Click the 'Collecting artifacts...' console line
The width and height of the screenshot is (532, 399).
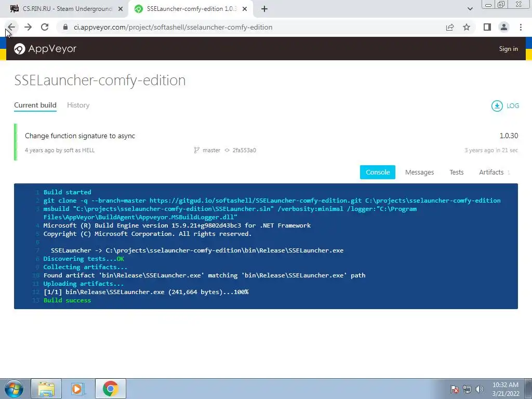[x=85, y=267]
